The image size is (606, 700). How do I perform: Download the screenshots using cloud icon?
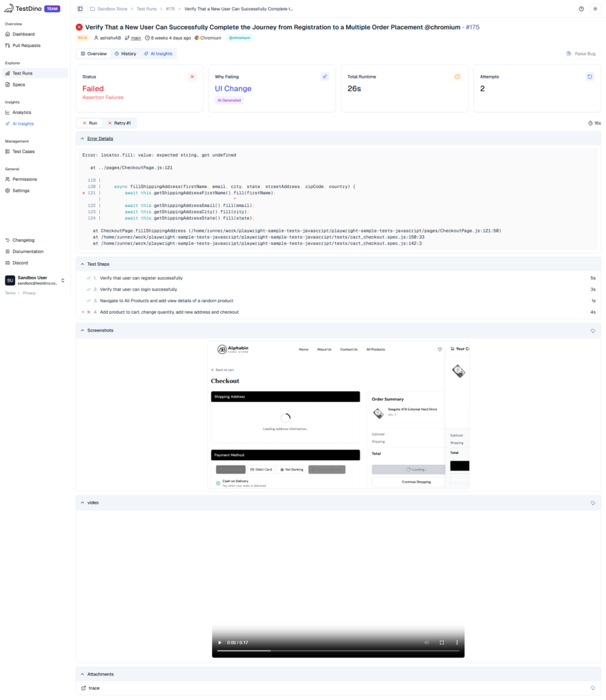[593, 330]
